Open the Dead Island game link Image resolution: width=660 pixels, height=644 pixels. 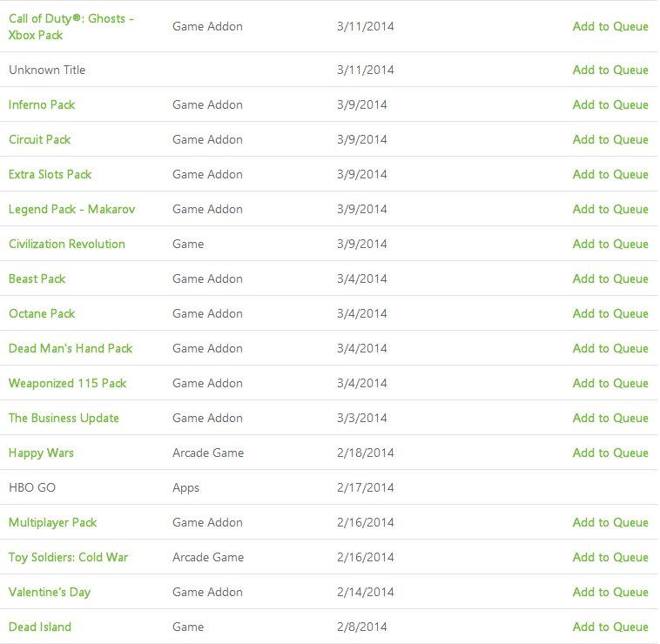point(40,627)
